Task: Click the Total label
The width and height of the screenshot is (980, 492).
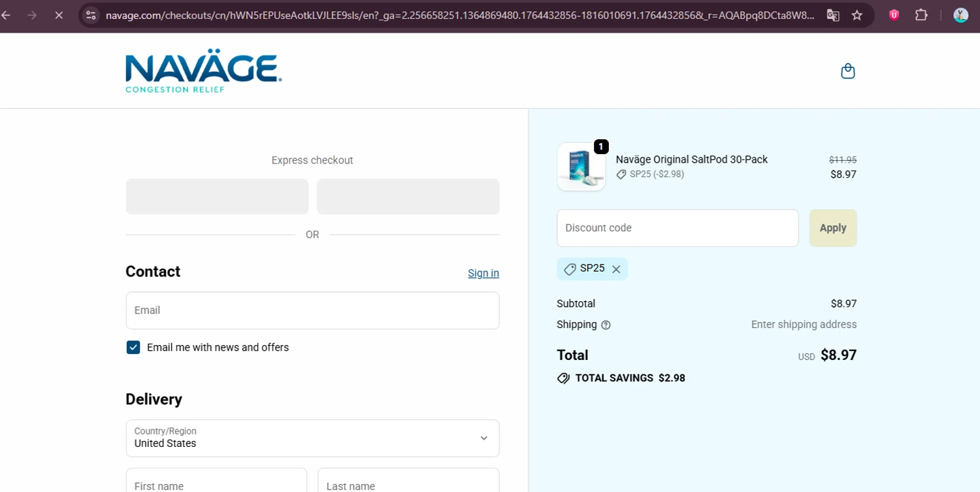Action: [x=572, y=355]
